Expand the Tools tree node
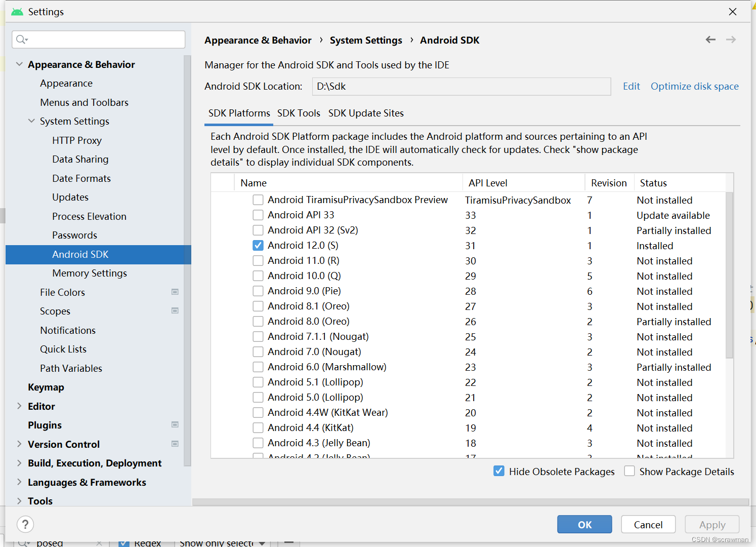This screenshot has height=547, width=756. (x=19, y=501)
